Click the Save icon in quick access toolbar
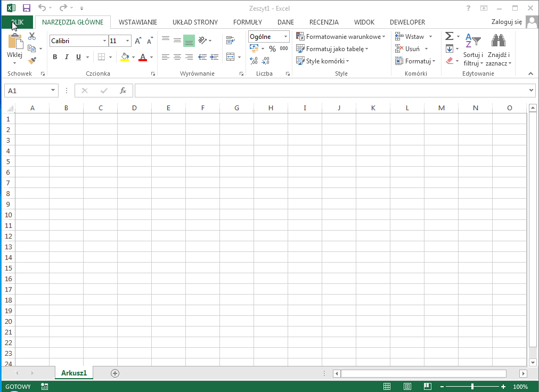Viewport: 539px width, 392px height. 27,8
